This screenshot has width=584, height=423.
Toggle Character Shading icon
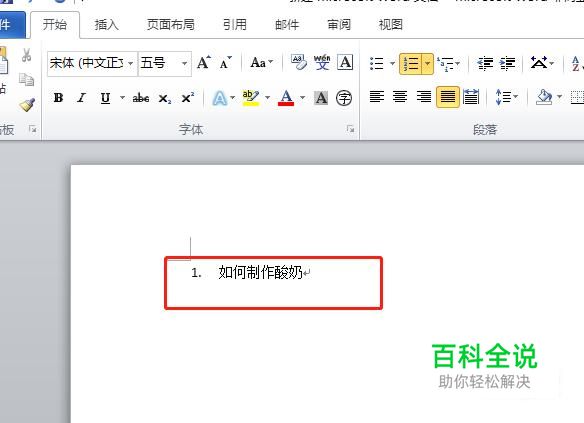click(321, 98)
